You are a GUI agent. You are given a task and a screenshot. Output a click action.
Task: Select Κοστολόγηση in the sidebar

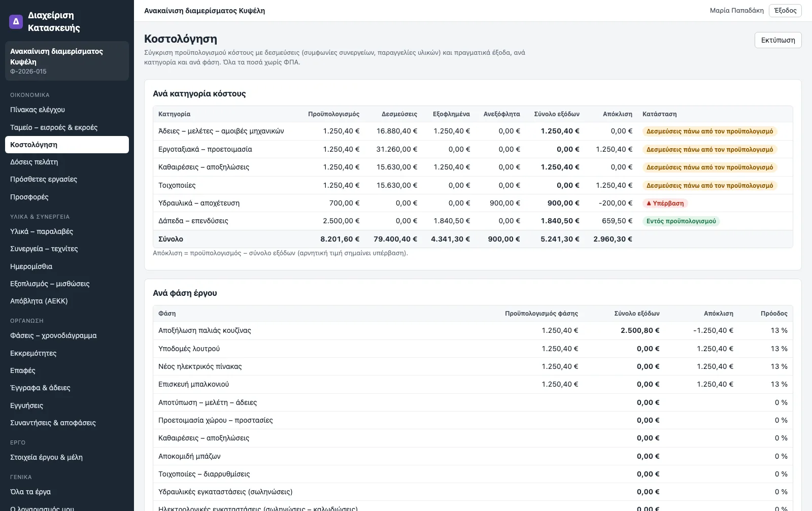coord(67,145)
